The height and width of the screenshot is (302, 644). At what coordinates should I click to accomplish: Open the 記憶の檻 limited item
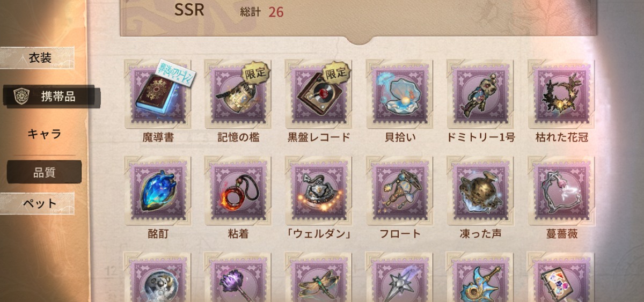click(x=238, y=94)
